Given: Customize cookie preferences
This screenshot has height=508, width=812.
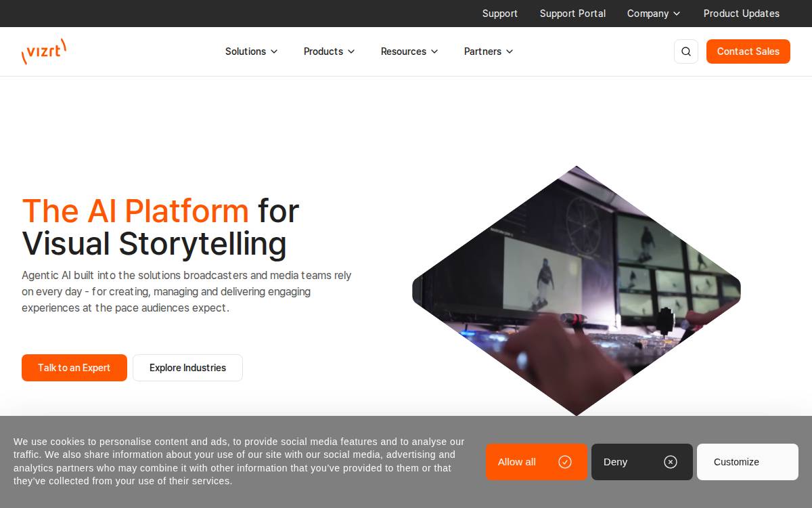Looking at the screenshot, I should [x=748, y=462].
